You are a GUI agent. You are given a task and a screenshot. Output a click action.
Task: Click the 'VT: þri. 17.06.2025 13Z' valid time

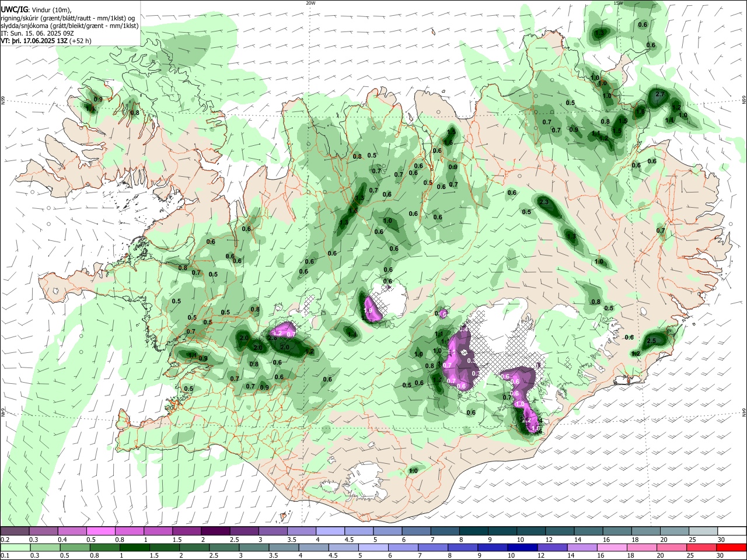34,41
